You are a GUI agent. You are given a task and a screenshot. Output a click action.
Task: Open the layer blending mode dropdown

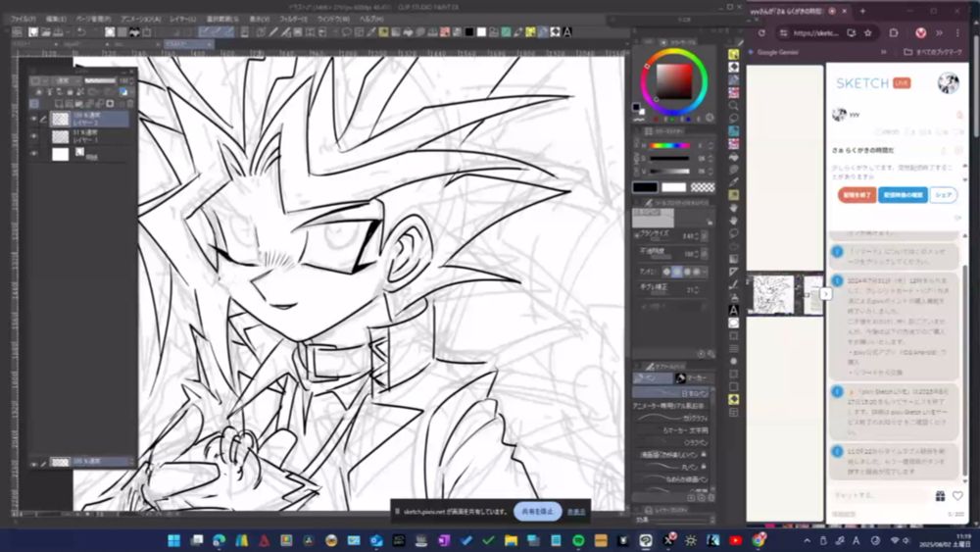68,81
